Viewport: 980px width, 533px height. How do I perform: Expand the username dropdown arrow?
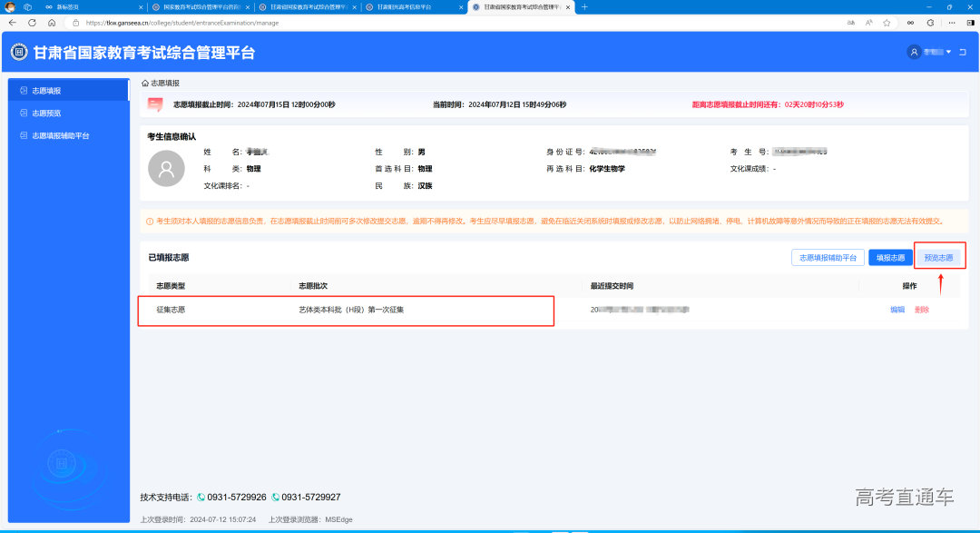[948, 52]
